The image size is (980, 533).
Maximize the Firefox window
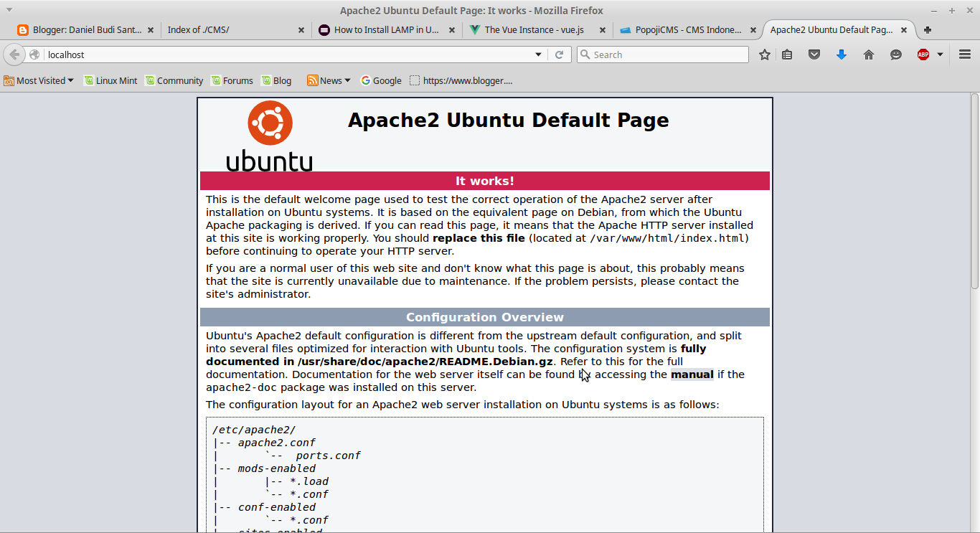(952, 10)
